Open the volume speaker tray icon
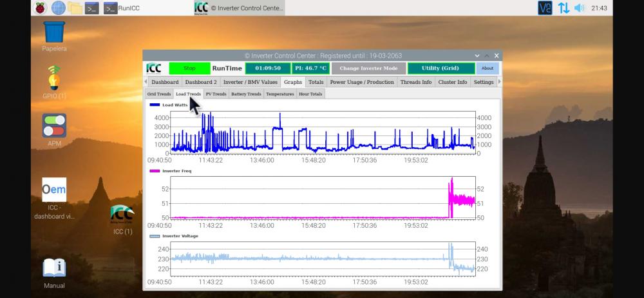Screen dimensions: 644x298 click(x=579, y=8)
